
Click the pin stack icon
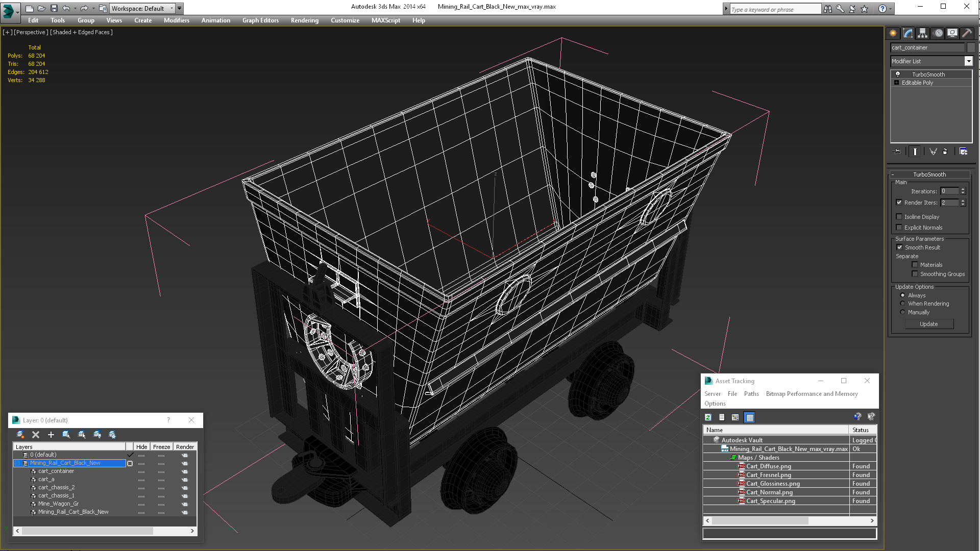897,152
